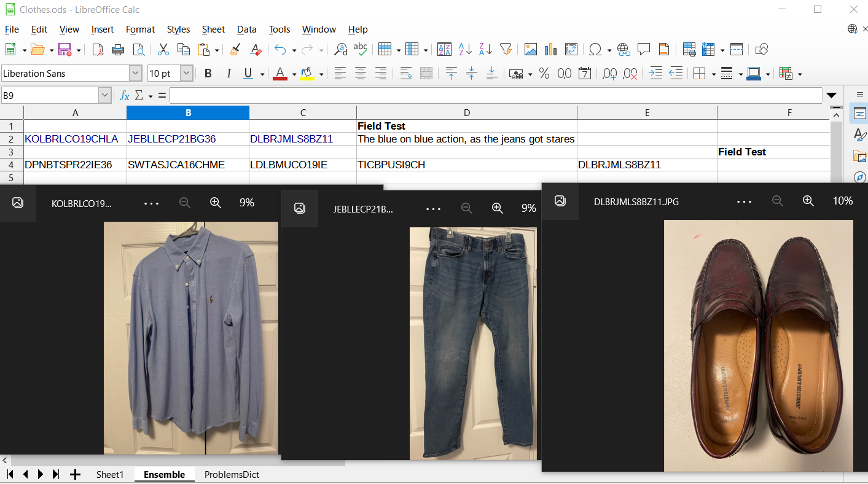Toggle Wrap Text for the cell
The height and width of the screenshot is (484, 868).
[406, 74]
